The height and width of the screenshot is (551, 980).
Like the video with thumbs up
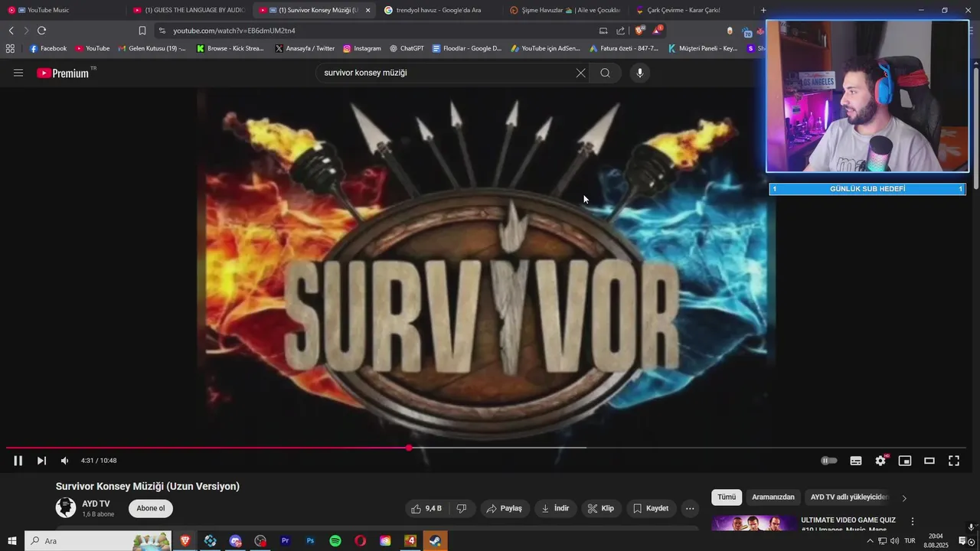[426, 508]
